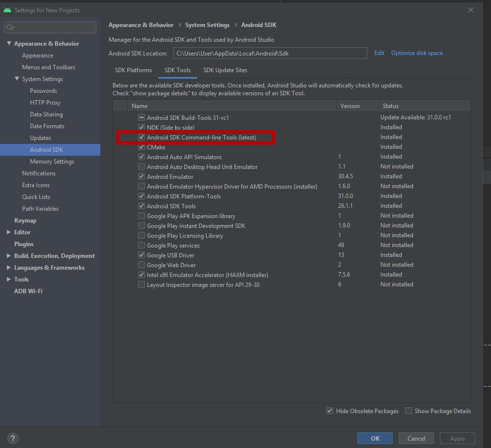
Task: Click Google Play Instant Development SDK label
Action: pyautogui.click(x=196, y=226)
